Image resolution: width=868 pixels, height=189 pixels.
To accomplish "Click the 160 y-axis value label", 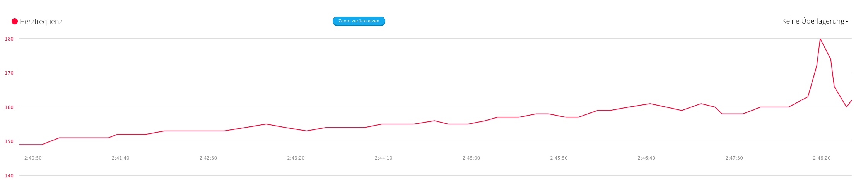I will pos(9,107).
